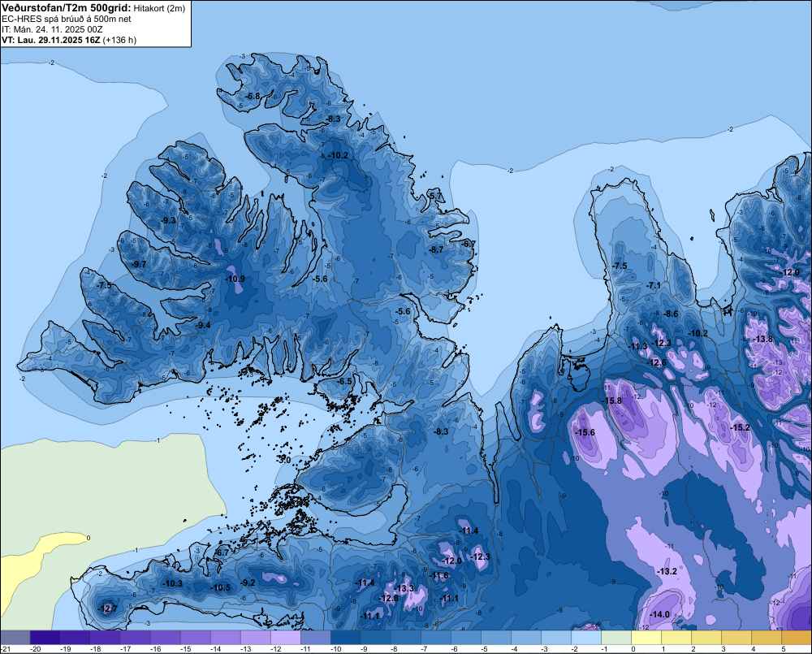Click the temperature value -9.4
Image resolution: width=812 pixels, height=654 pixels.
(x=204, y=325)
